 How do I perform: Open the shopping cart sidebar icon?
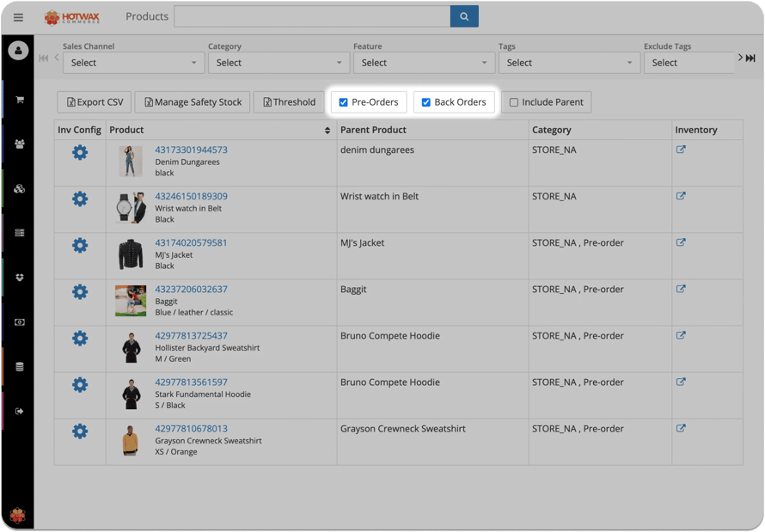pyautogui.click(x=20, y=100)
